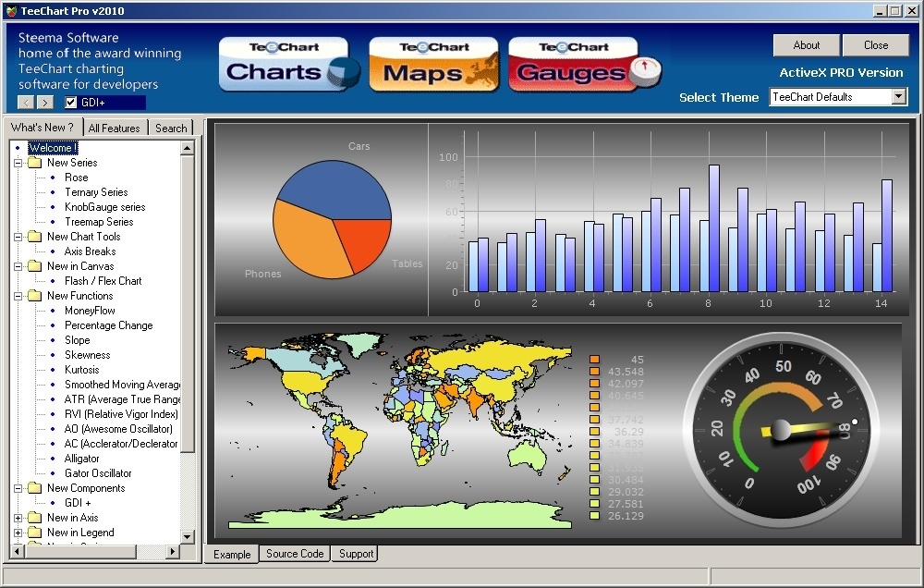Click the New Functions folder icon

[x=35, y=296]
